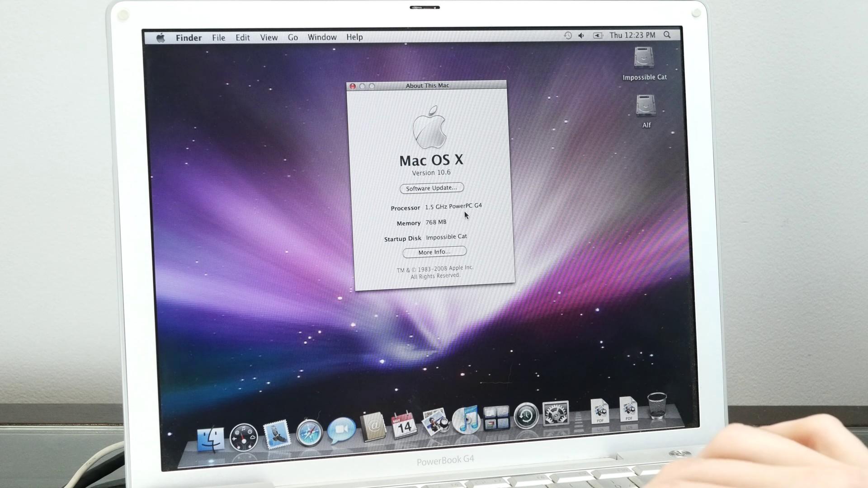868x488 pixels.
Task: Open Address Book in the dock
Action: click(x=373, y=427)
